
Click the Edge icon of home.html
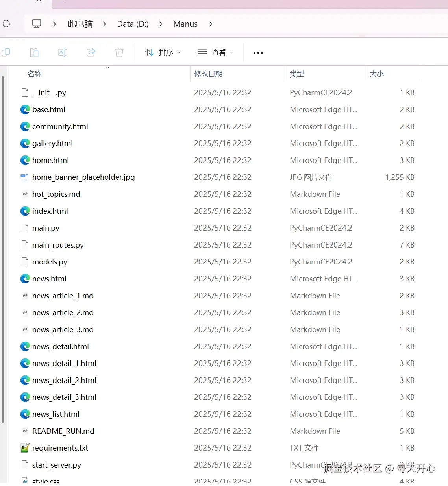click(x=25, y=160)
